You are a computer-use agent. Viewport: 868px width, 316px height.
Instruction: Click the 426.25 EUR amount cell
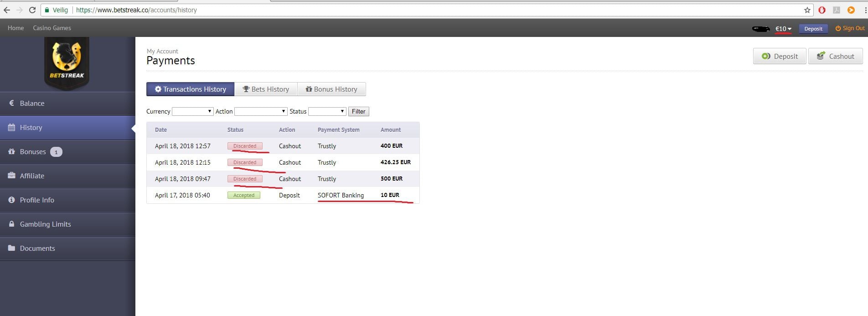[x=396, y=162]
